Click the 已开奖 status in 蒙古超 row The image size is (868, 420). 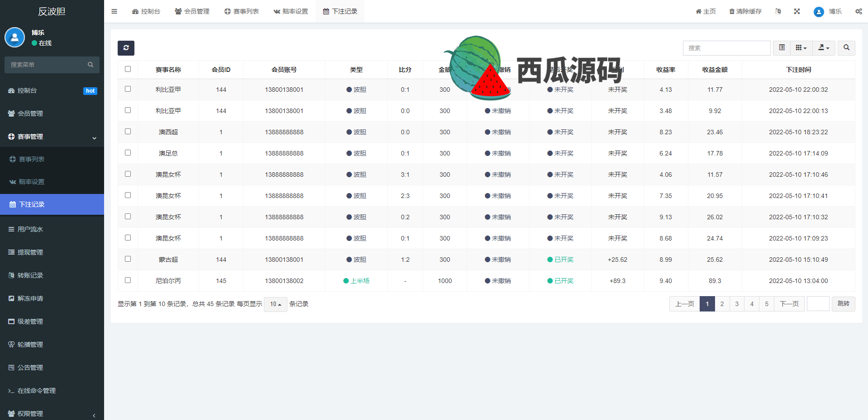point(560,260)
